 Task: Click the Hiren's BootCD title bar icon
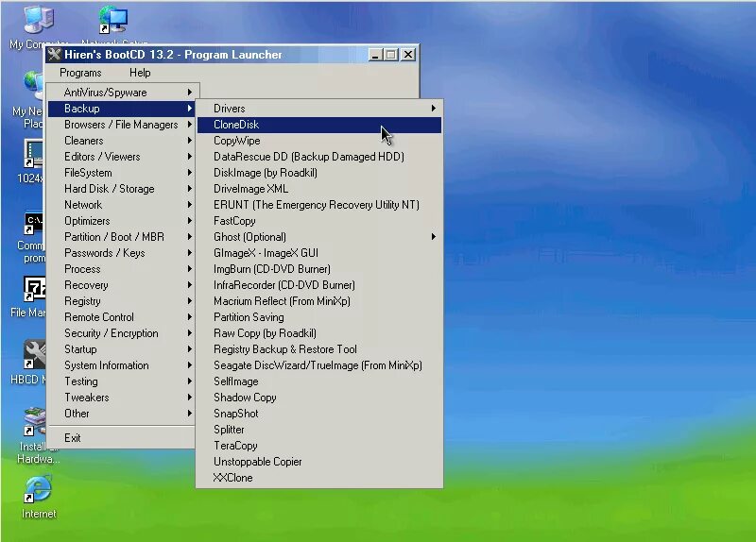point(55,55)
